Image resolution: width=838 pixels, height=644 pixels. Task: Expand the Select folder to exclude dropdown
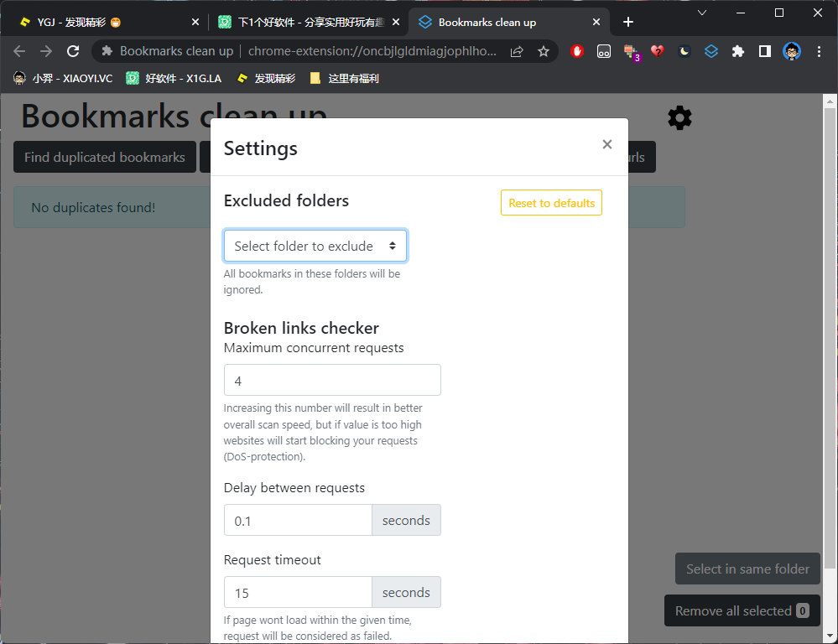[x=315, y=246]
